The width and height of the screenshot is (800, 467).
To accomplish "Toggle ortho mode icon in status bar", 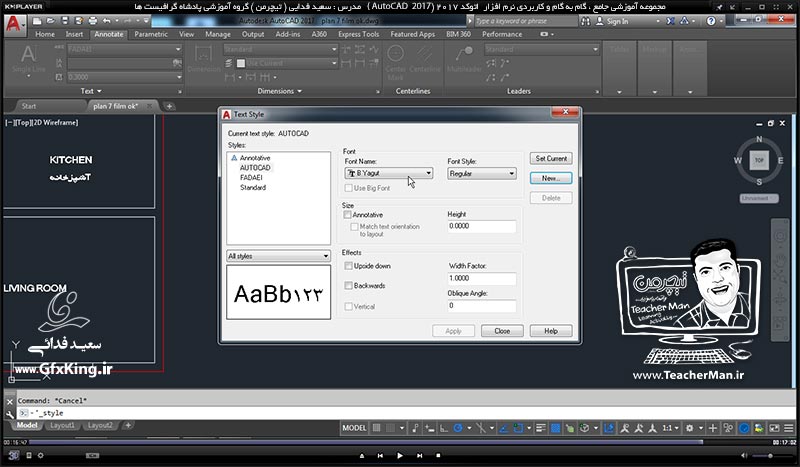I will (444, 428).
